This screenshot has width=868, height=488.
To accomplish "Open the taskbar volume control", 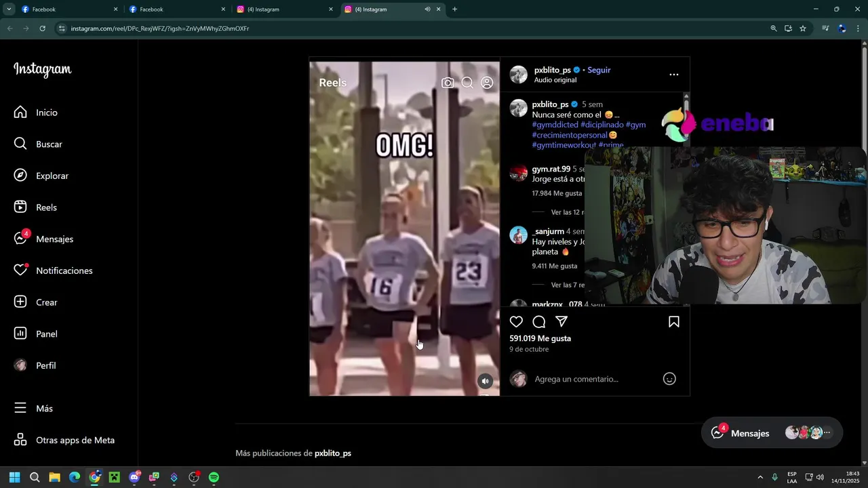I will tap(820, 477).
